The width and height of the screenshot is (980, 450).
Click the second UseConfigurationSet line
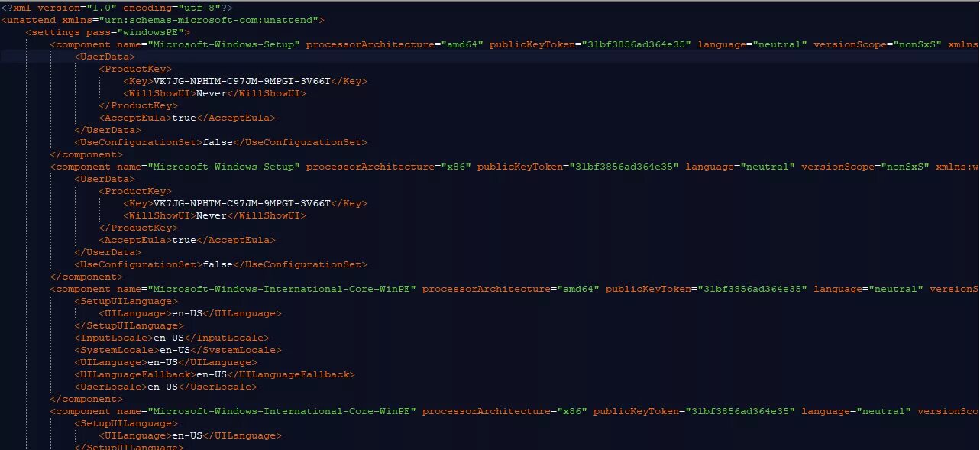221,264
